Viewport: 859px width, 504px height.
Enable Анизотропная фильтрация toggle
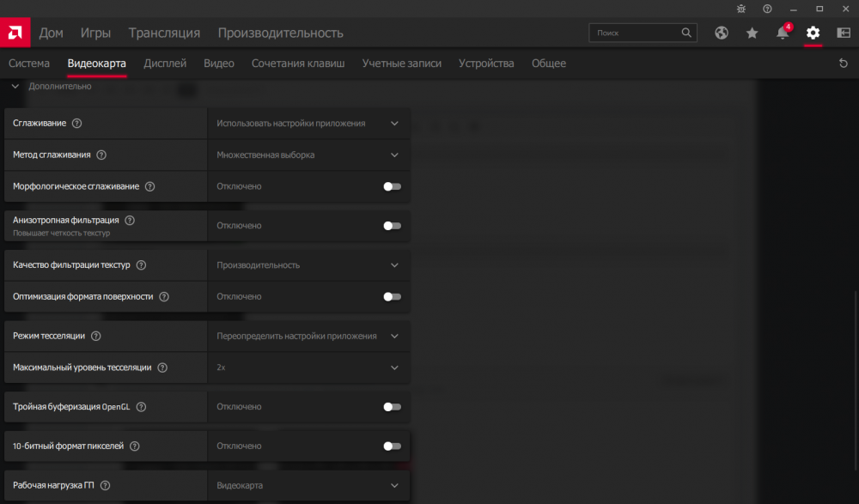pos(392,226)
